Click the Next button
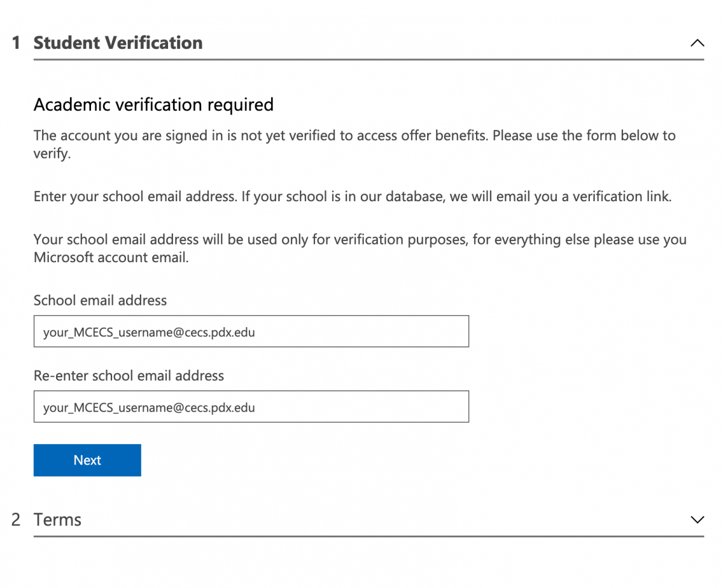The width and height of the screenshot is (723, 588). pyautogui.click(x=87, y=460)
